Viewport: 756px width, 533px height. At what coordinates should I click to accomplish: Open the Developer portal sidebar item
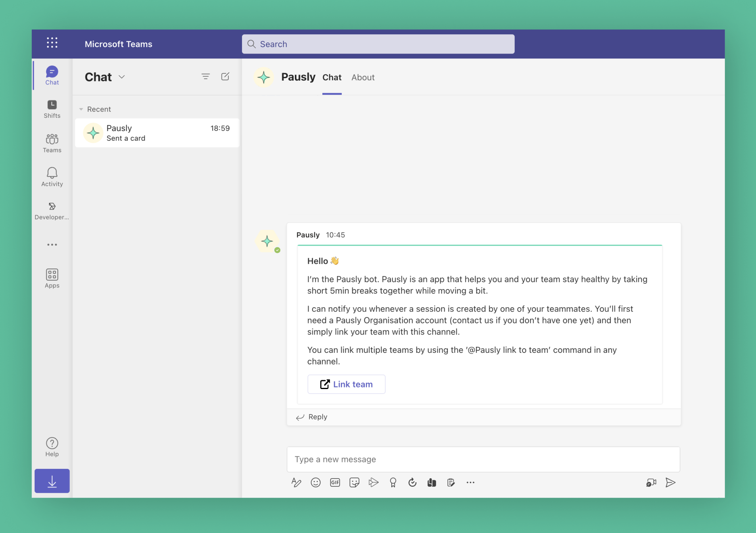[x=52, y=211]
